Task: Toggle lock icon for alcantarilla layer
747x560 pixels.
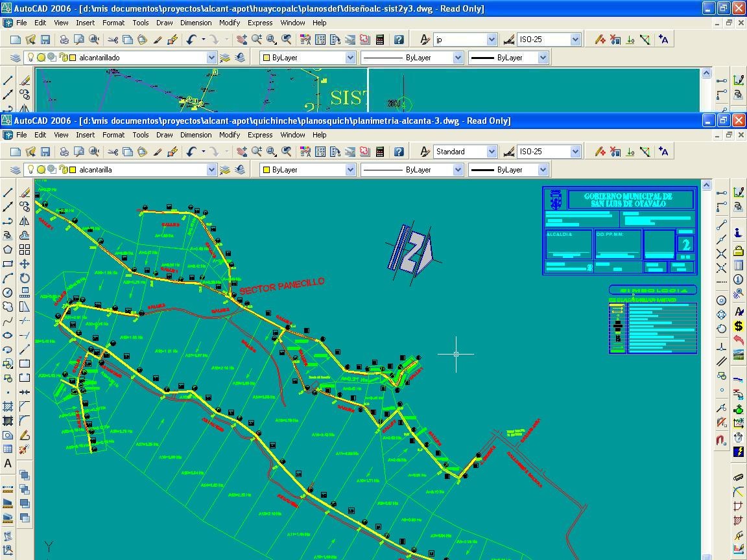Action: 63,170
